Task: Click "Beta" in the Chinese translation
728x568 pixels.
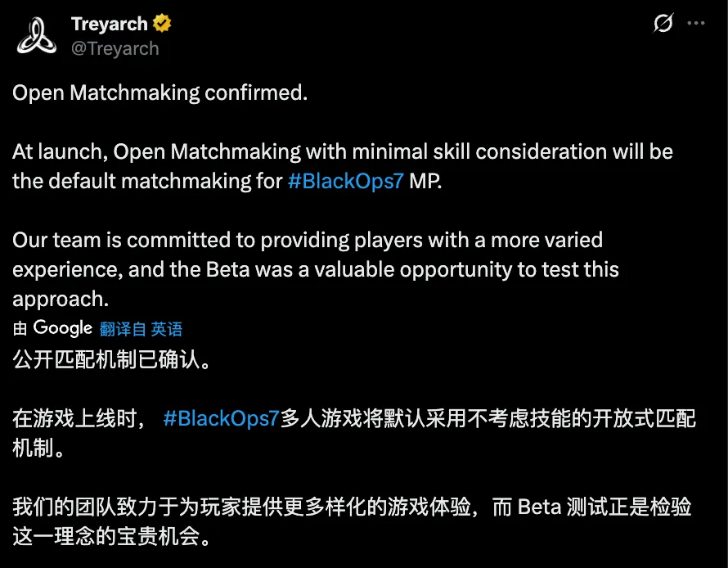Action: click(x=539, y=507)
